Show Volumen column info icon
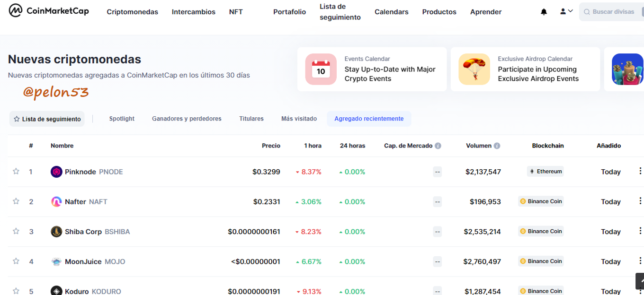This screenshot has height=295, width=644. (x=497, y=146)
